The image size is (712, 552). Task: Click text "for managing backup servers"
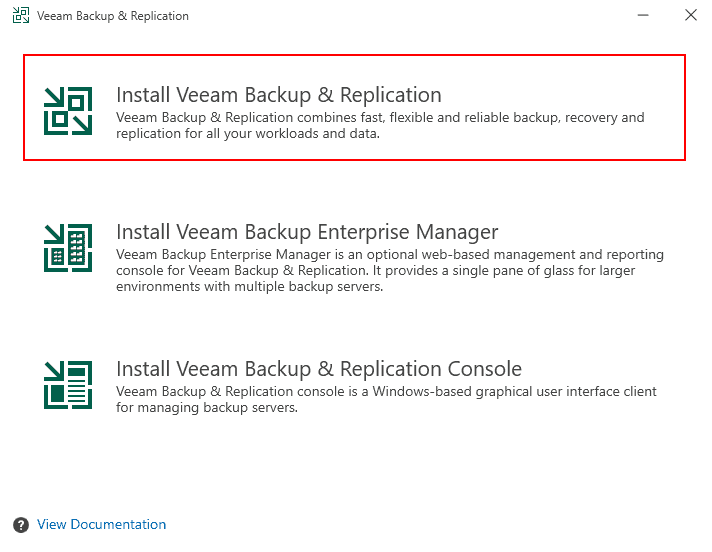207,408
